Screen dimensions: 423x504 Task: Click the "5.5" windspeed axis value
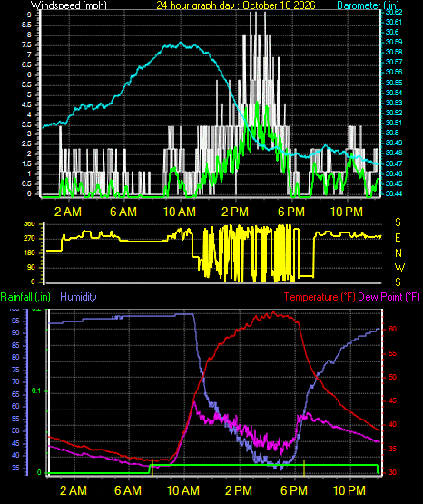(x=26, y=84)
